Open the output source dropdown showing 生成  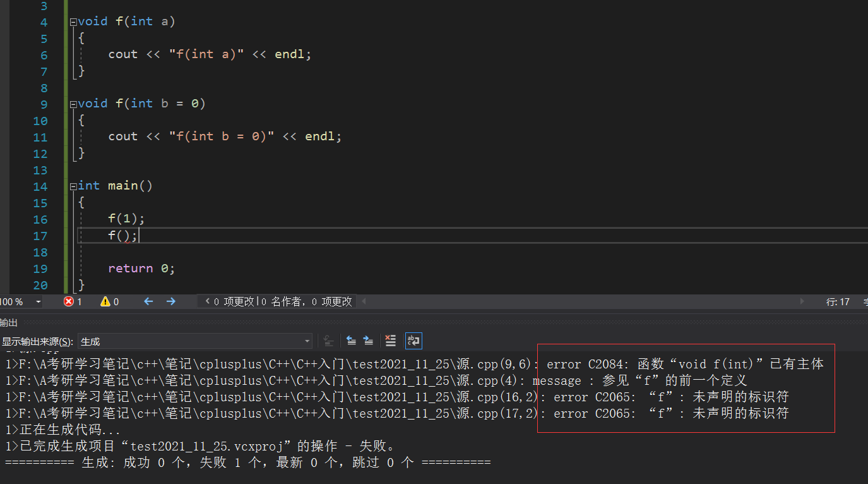pos(195,341)
